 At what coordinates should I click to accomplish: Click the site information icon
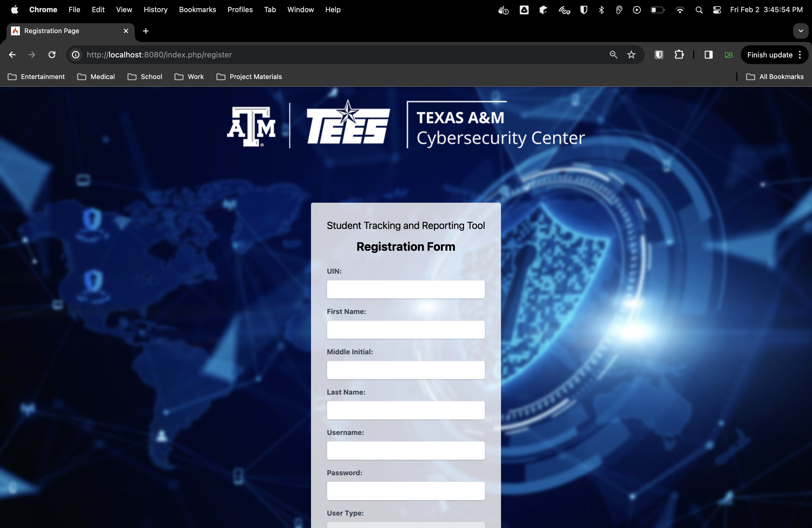pyautogui.click(x=76, y=55)
